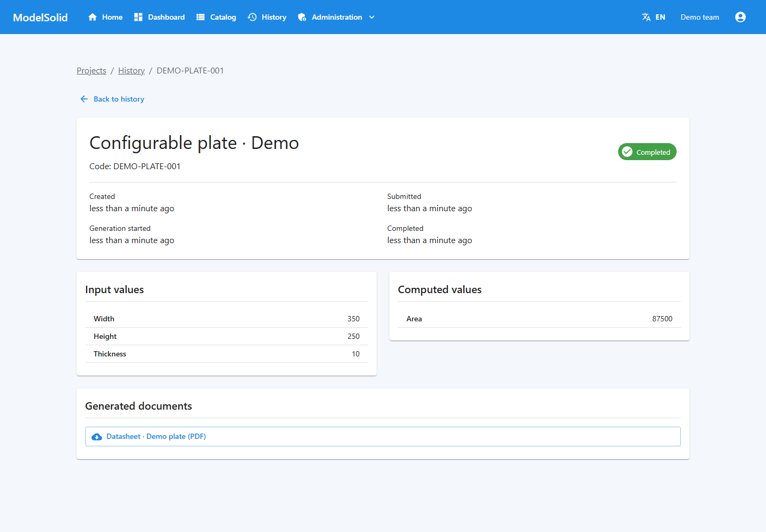The width and height of the screenshot is (766, 532).
Task: Click the language translate icon
Action: pos(646,17)
